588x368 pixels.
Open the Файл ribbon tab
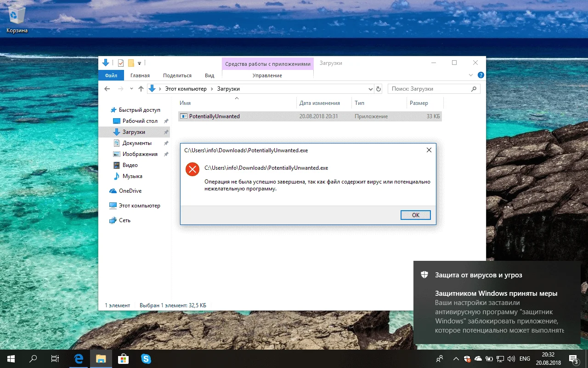click(x=111, y=75)
